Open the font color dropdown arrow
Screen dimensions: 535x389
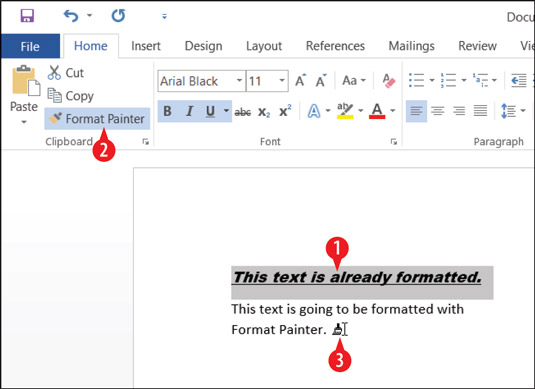pos(393,111)
